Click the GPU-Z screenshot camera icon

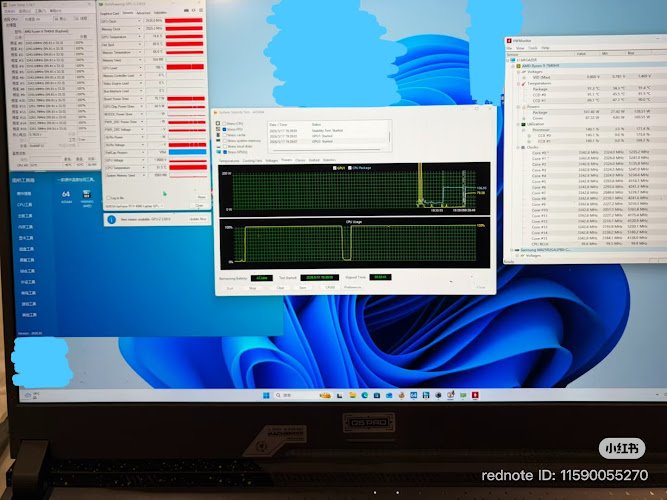click(186, 10)
